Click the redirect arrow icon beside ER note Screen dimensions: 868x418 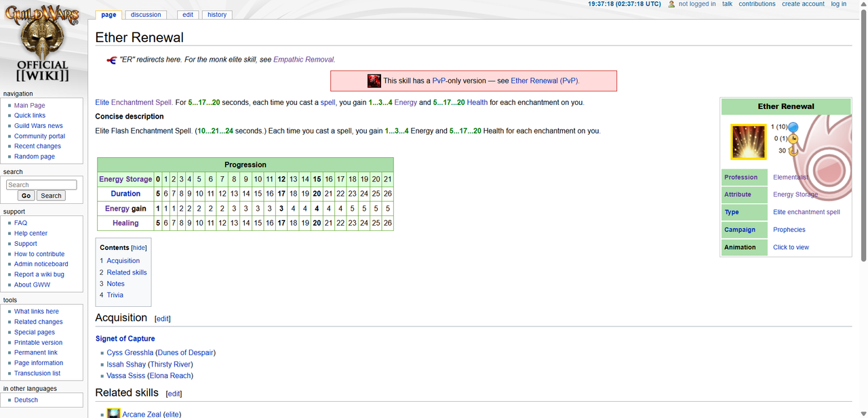pyautogui.click(x=112, y=60)
